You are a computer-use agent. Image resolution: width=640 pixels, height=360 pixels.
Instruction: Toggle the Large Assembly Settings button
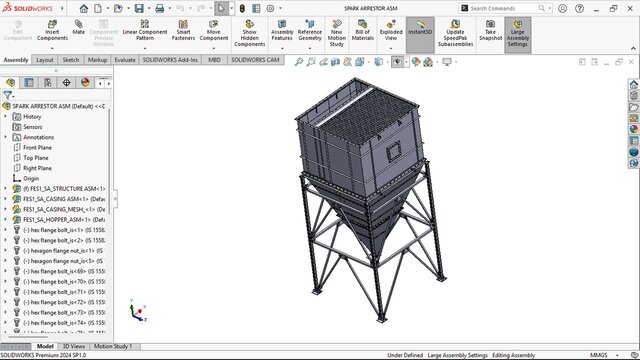[518, 35]
